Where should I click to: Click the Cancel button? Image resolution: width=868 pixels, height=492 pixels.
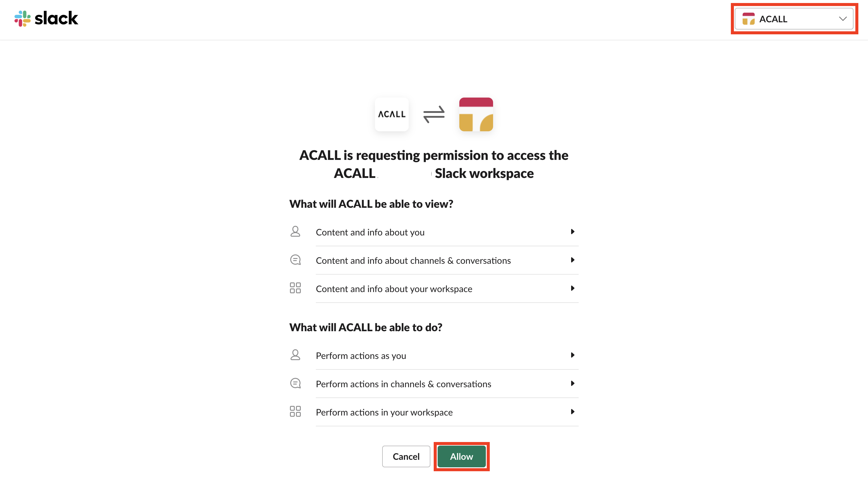[406, 456]
